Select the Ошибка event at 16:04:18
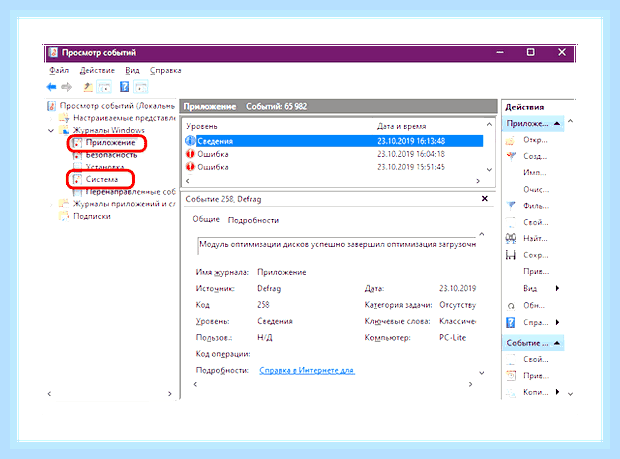 click(x=334, y=154)
